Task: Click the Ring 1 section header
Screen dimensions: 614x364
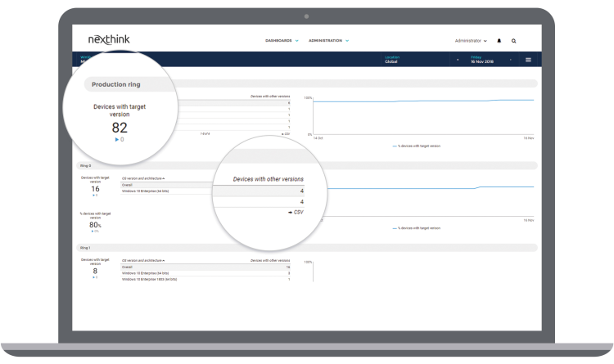Action: (86, 247)
